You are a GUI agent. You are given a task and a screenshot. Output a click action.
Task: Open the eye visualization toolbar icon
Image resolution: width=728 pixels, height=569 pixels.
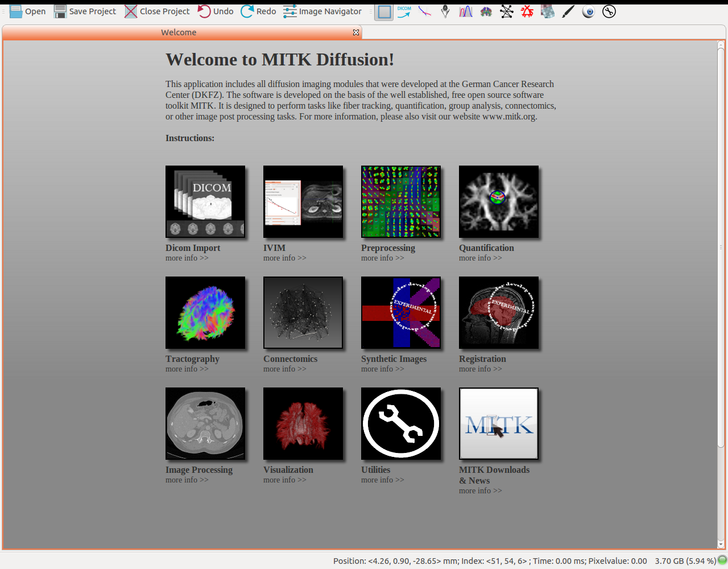[589, 11]
